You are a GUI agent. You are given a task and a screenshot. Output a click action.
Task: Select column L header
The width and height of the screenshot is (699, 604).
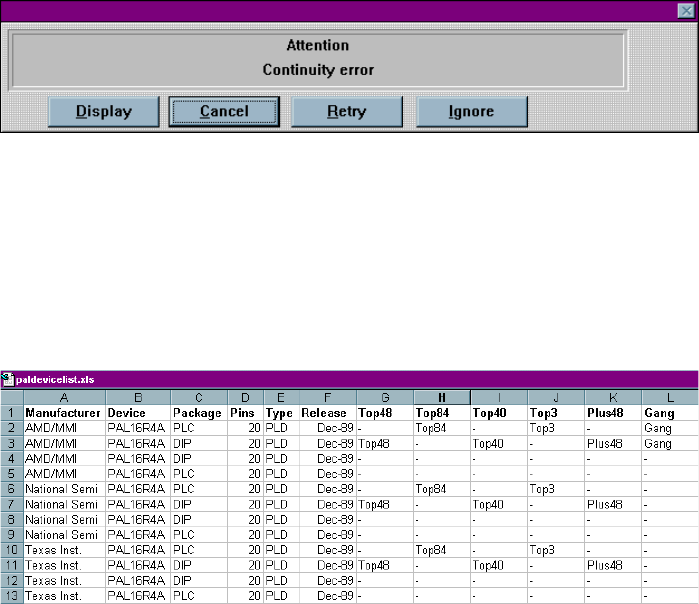tap(670, 397)
